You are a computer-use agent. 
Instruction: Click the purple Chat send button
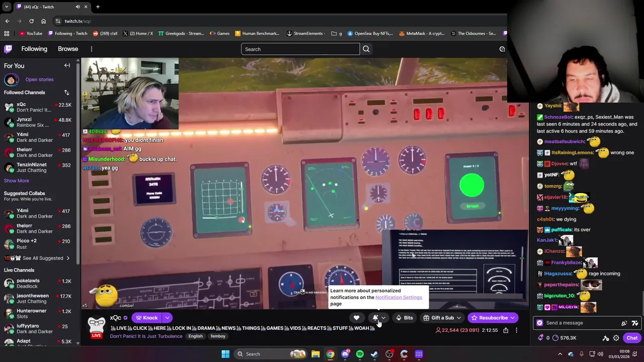point(632,338)
